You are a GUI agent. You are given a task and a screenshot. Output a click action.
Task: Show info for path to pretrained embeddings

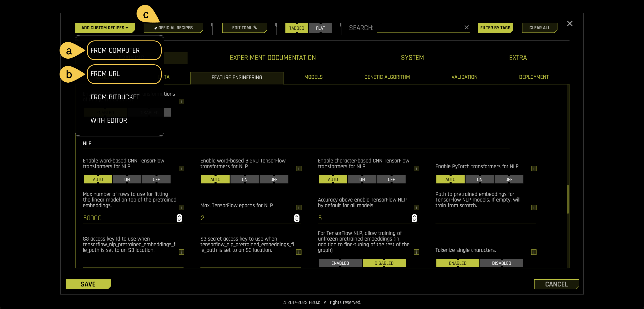(x=534, y=207)
